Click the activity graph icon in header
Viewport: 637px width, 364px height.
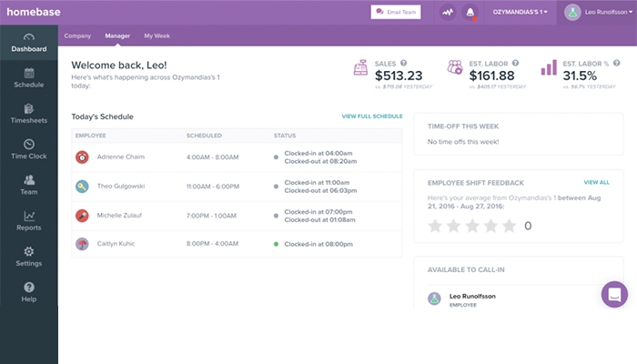pyautogui.click(x=447, y=13)
